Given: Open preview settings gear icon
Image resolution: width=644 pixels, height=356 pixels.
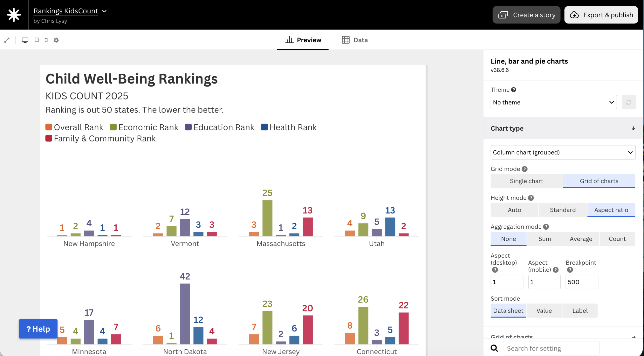Looking at the screenshot, I should [56, 40].
